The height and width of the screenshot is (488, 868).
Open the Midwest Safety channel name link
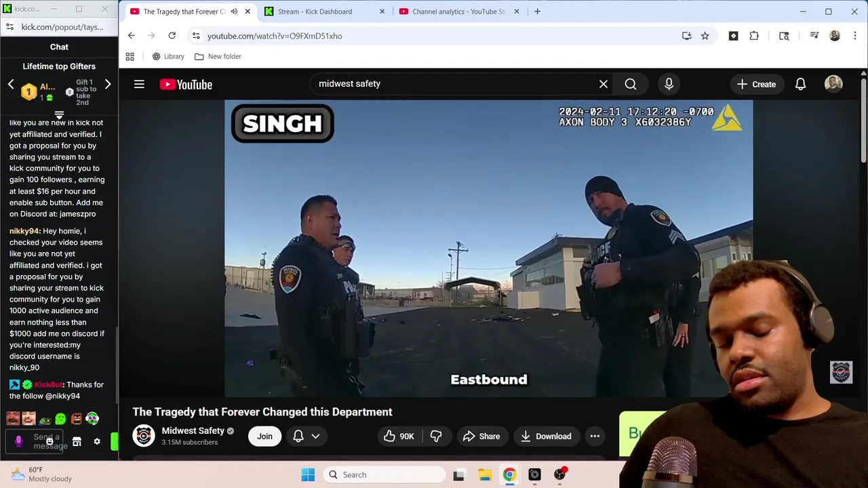[193, 430]
